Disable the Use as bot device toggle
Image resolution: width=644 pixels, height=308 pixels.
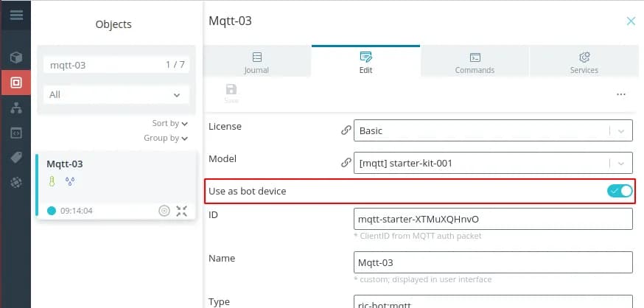[x=620, y=191]
